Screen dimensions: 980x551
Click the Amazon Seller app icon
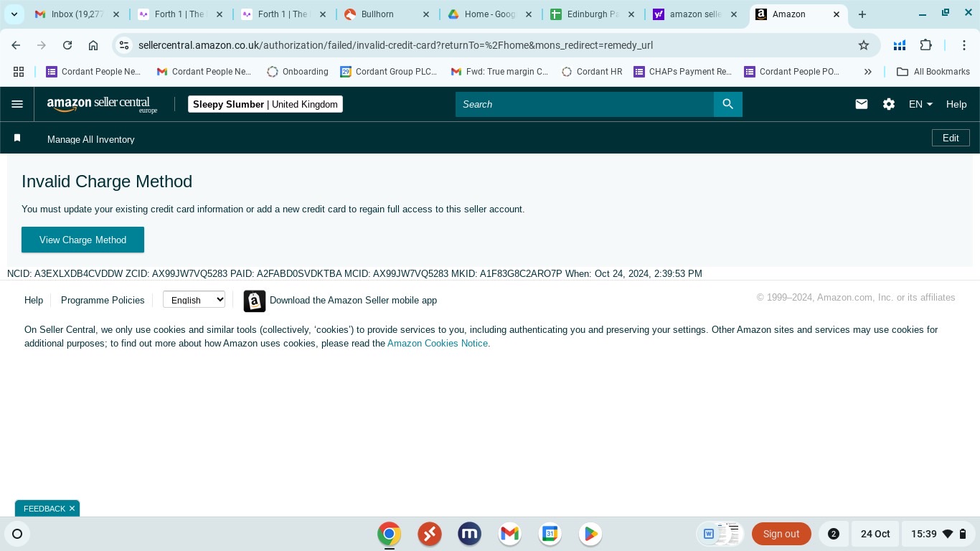255,301
